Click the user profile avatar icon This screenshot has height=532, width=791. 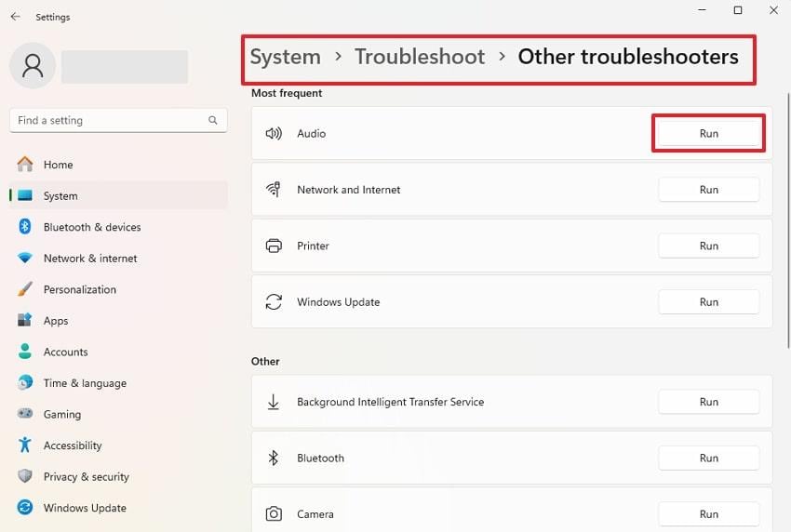coord(33,66)
